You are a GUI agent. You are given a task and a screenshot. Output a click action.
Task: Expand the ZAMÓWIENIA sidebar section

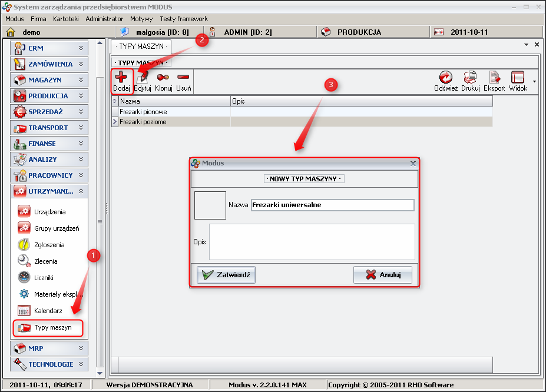point(49,64)
